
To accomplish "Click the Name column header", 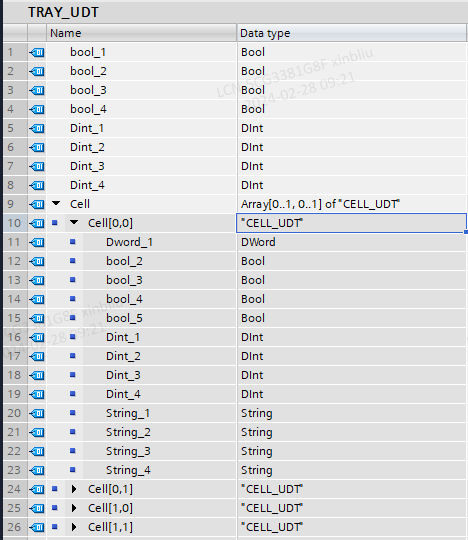I will click(142, 33).
